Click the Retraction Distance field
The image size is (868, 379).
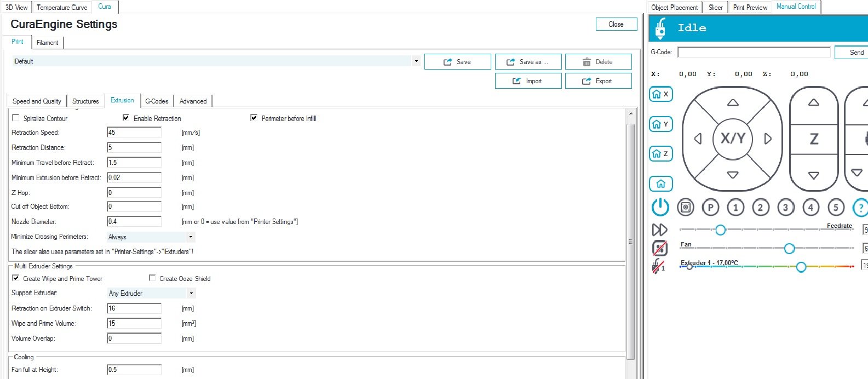tap(134, 147)
